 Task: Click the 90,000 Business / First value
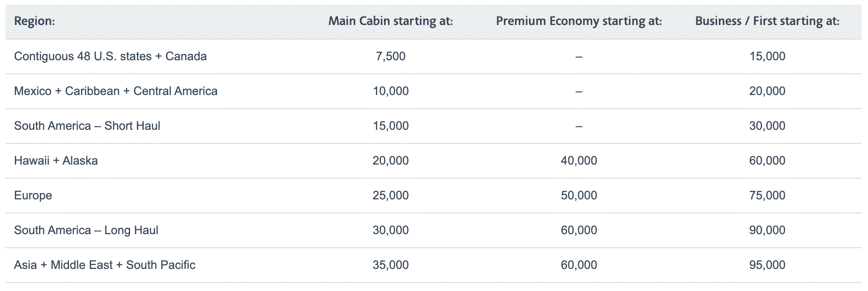point(767,230)
